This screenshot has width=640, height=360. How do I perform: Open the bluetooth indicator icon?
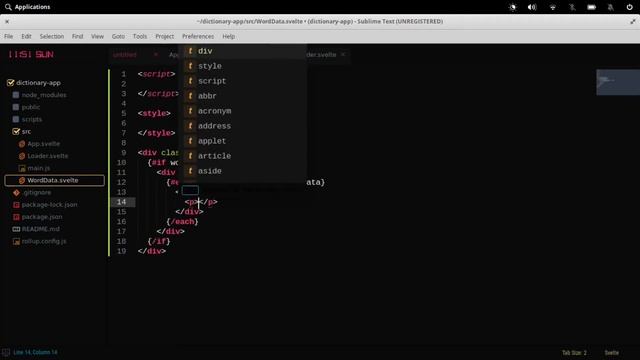pyautogui.click(x=572, y=7)
